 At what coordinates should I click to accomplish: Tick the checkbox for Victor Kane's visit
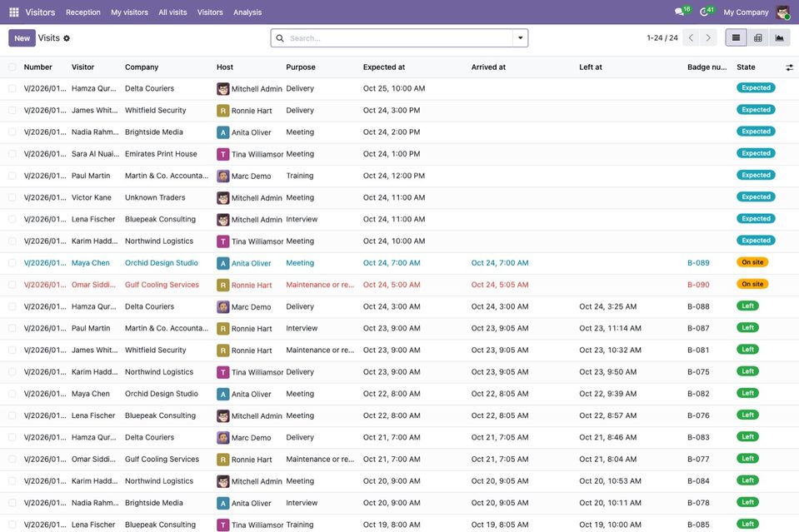(12, 197)
